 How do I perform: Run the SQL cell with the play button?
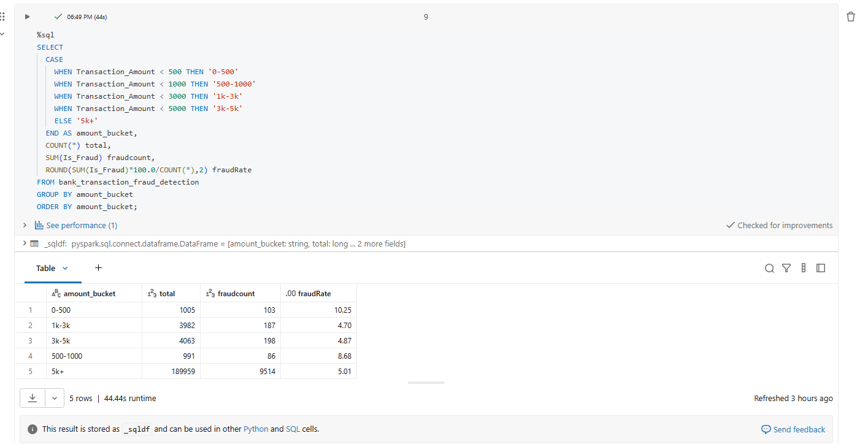[27, 17]
